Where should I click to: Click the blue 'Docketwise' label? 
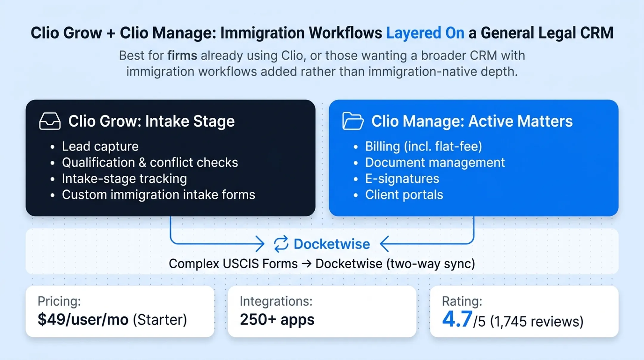tap(332, 244)
